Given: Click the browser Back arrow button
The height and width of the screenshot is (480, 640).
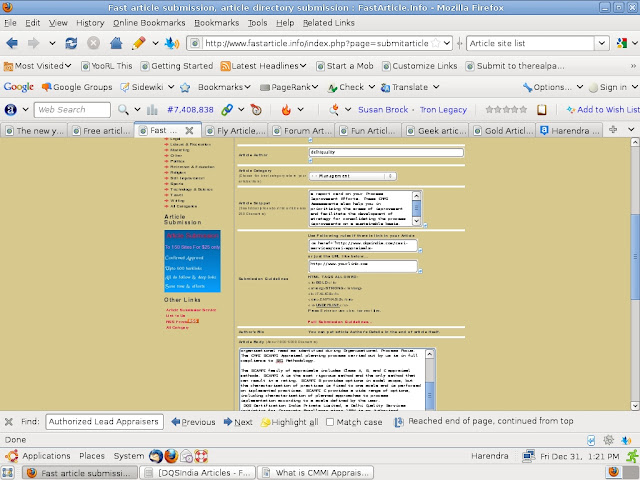Looking at the screenshot, I should (x=14, y=44).
